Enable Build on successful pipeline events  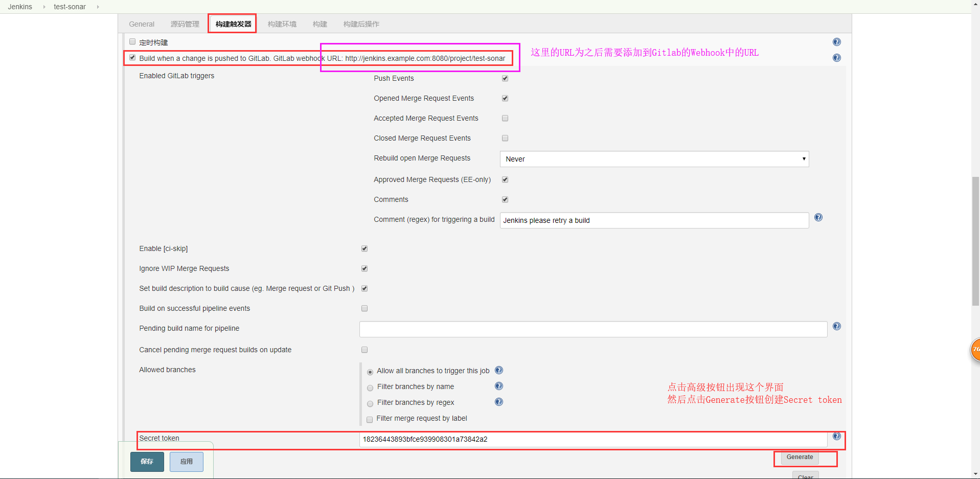click(x=364, y=308)
